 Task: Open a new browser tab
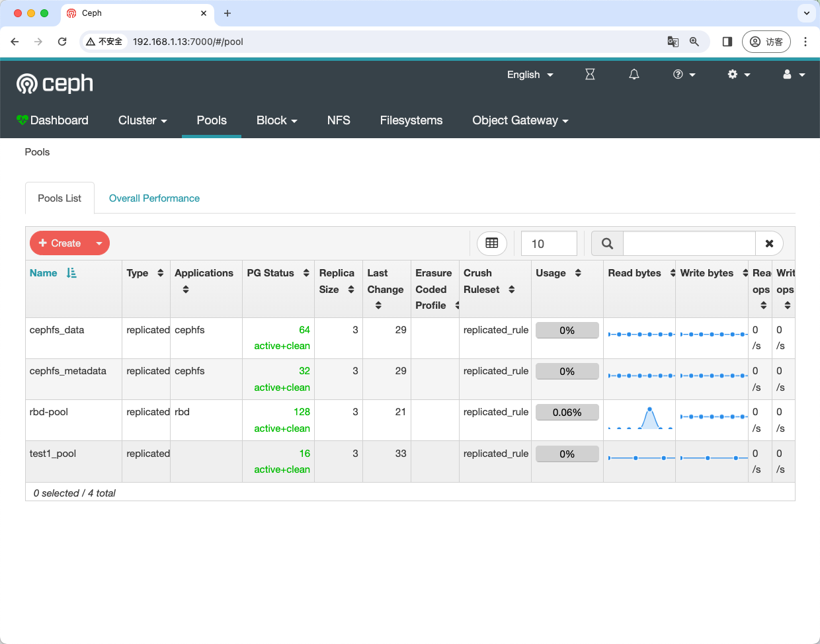coord(227,13)
